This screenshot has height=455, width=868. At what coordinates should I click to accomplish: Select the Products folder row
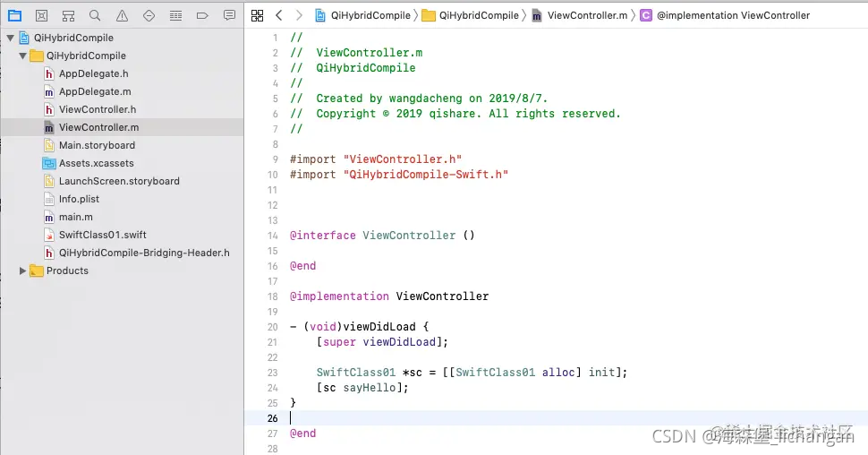[x=122, y=270]
